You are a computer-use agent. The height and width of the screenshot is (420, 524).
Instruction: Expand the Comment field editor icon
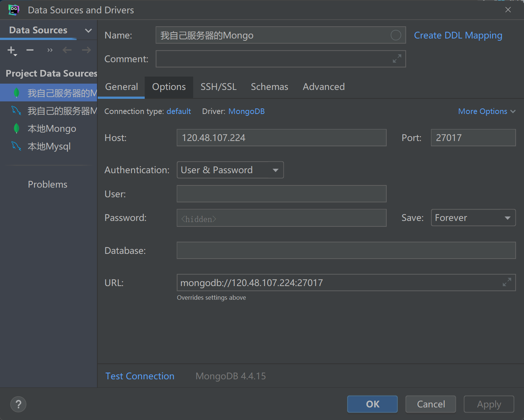pos(397,59)
